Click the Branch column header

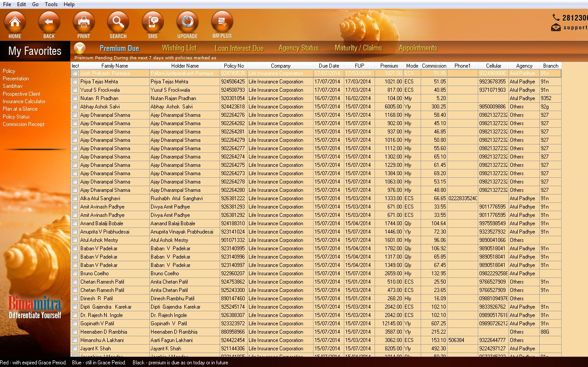click(x=551, y=66)
